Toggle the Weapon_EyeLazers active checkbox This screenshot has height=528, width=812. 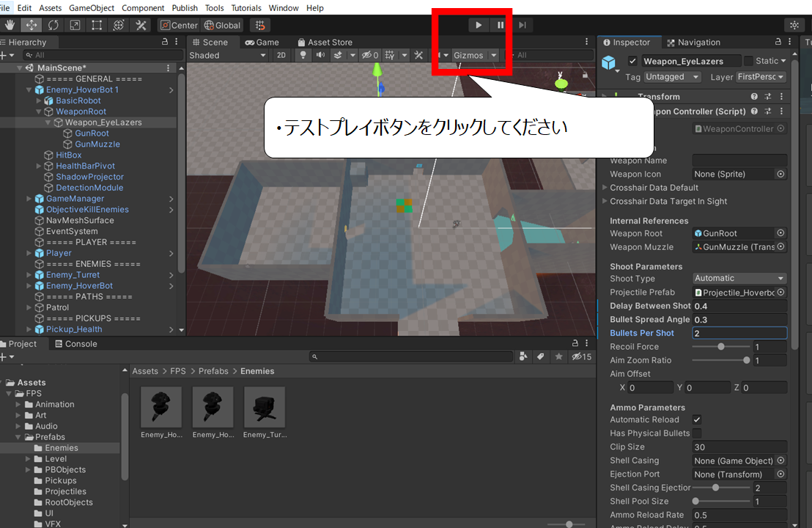click(632, 61)
